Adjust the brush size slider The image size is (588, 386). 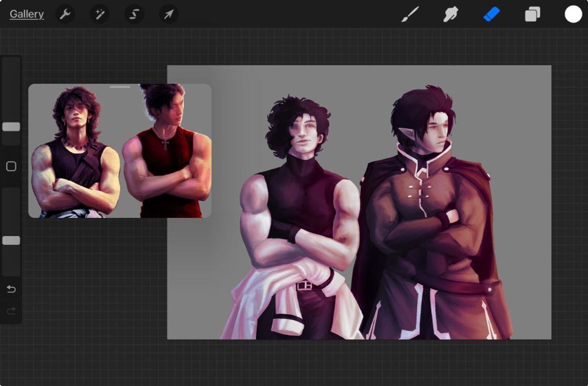pyautogui.click(x=10, y=127)
